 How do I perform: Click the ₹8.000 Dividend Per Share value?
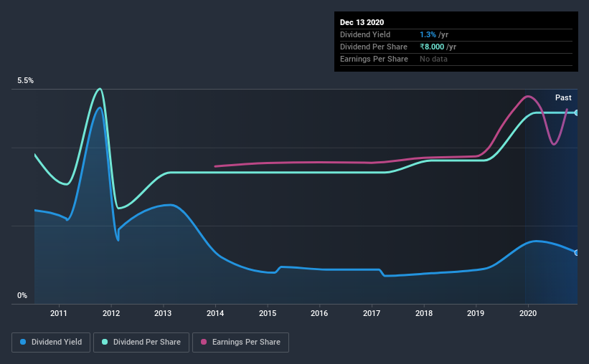(x=432, y=47)
